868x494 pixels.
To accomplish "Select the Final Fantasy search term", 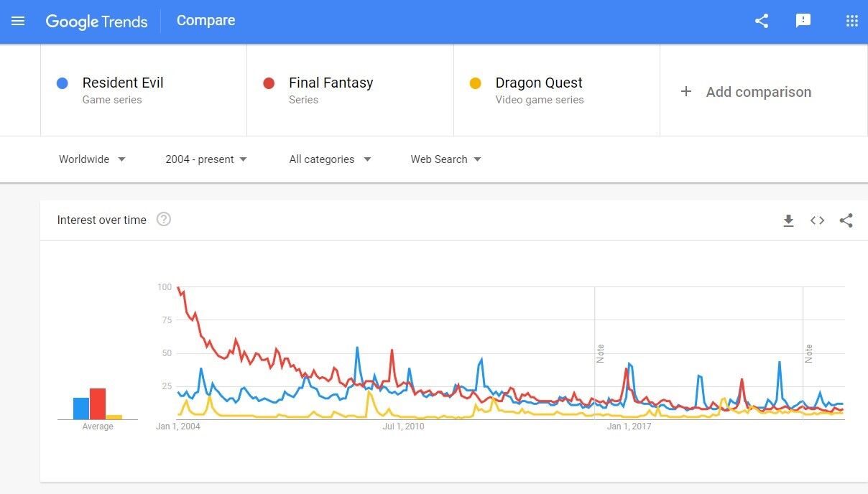I will pyautogui.click(x=331, y=83).
